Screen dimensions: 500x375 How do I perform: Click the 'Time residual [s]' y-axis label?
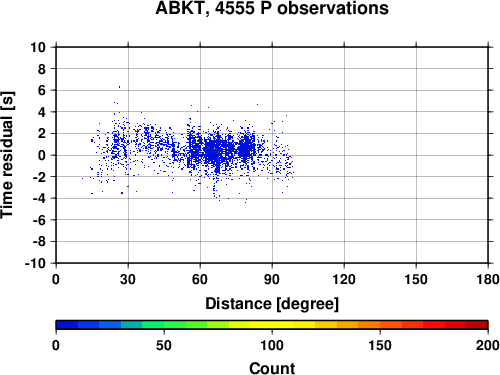[7, 155]
